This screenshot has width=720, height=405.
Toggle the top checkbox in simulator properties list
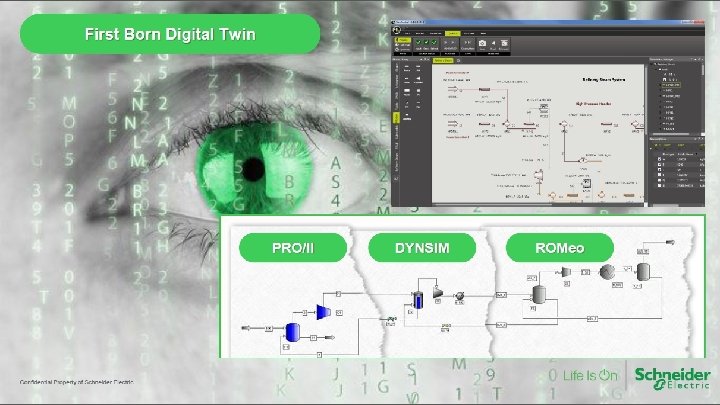click(659, 159)
